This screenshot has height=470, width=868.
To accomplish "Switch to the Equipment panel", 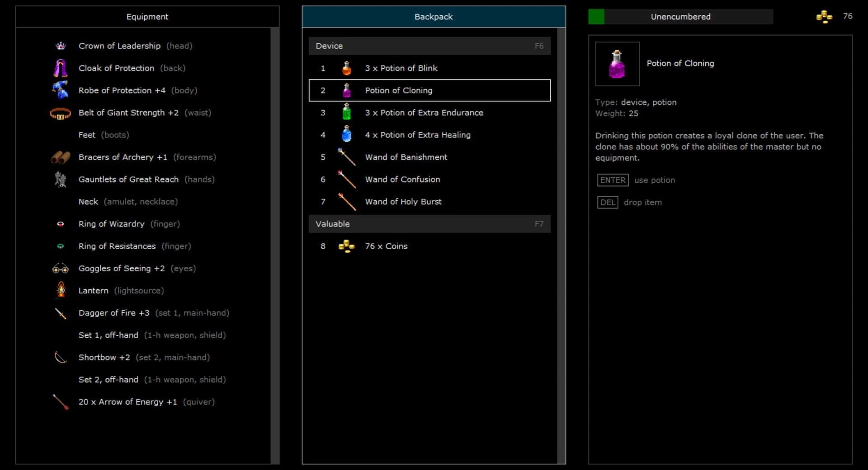I will (x=148, y=17).
